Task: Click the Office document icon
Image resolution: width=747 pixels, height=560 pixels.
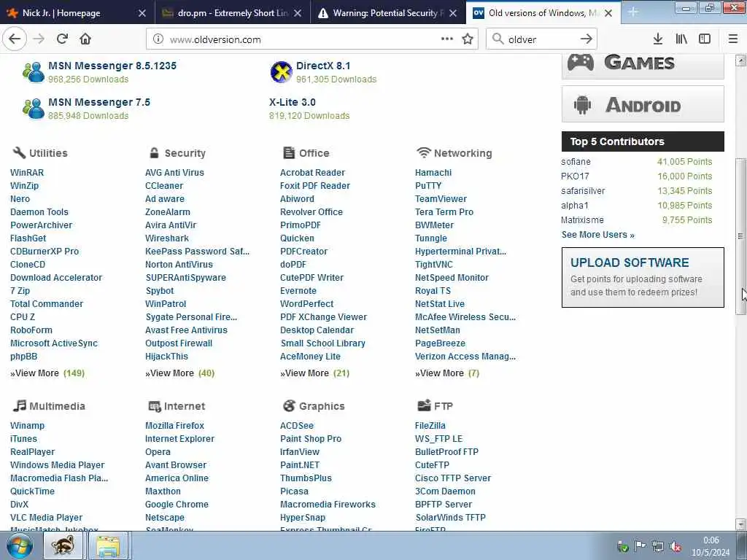Action: click(x=289, y=152)
